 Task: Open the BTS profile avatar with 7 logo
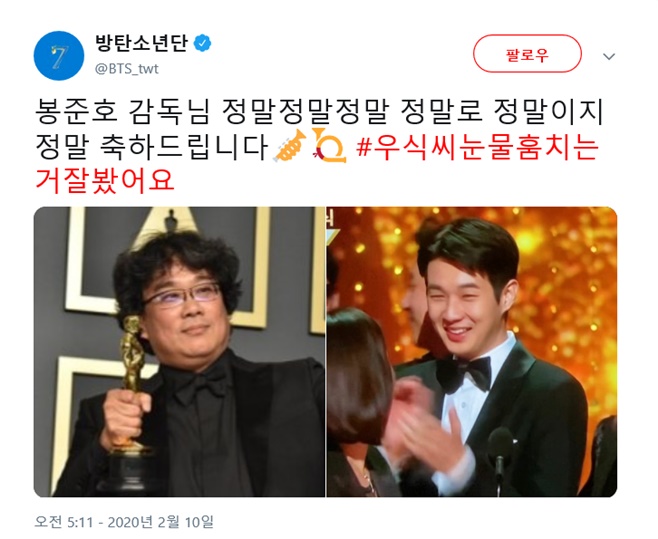click(59, 55)
